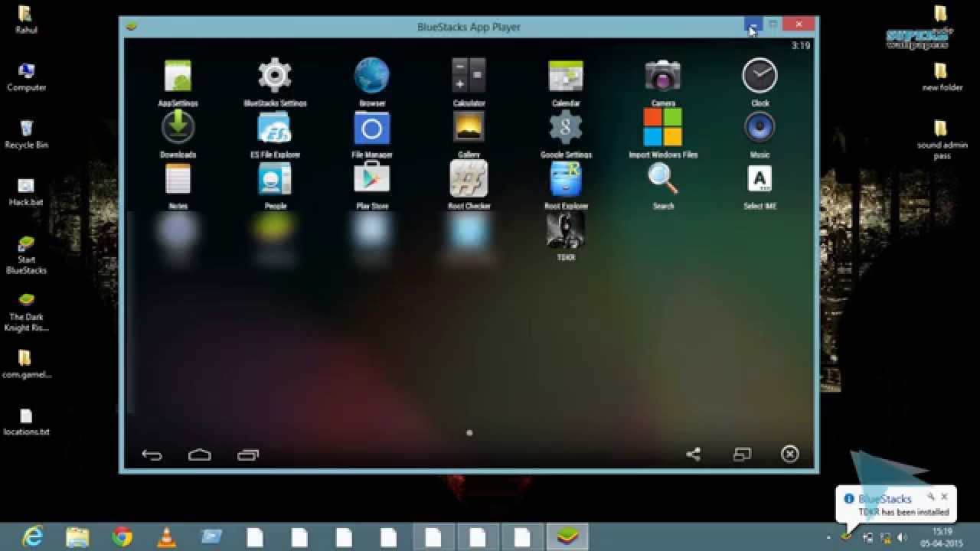
Task: Open the Root Checker app
Action: click(469, 179)
